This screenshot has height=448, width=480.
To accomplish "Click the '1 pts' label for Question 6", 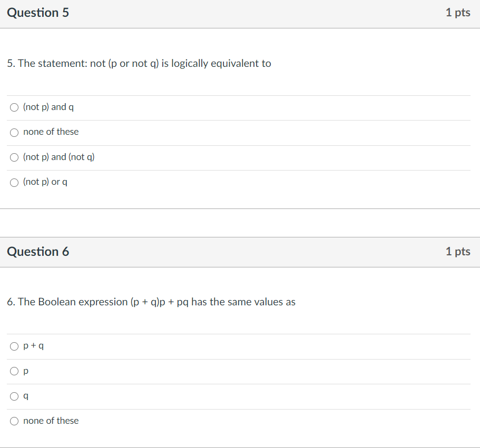I will pyautogui.click(x=457, y=252).
